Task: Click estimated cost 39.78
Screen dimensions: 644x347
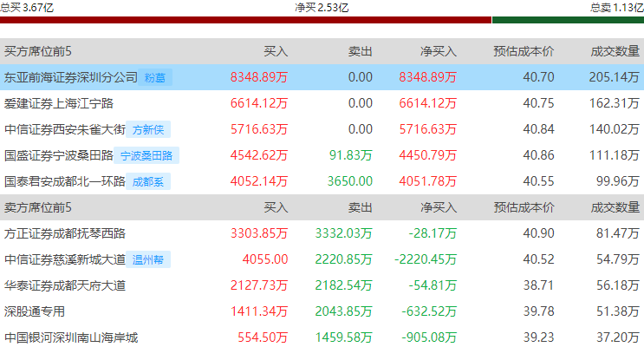Action: [538, 311]
